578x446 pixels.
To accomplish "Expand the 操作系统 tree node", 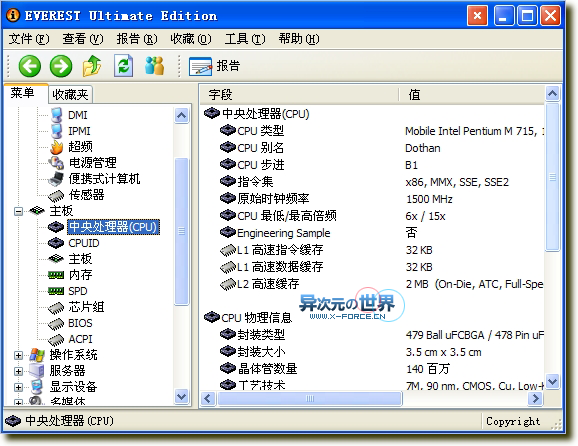I will (x=18, y=355).
